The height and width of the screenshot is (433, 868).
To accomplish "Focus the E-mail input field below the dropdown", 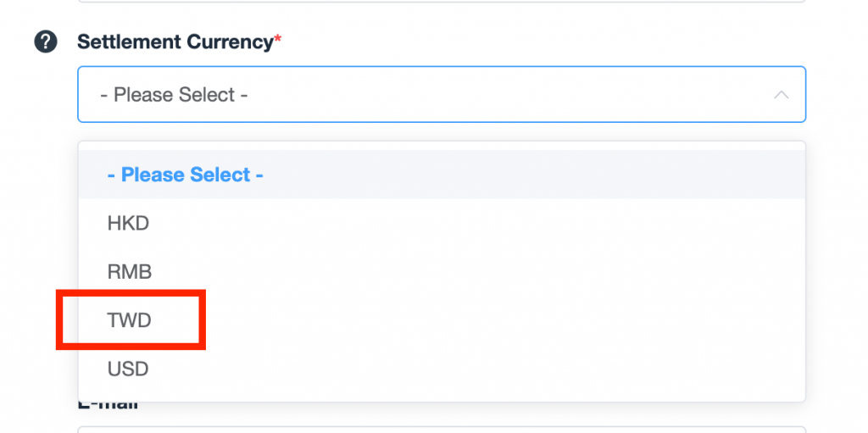I will (442, 430).
